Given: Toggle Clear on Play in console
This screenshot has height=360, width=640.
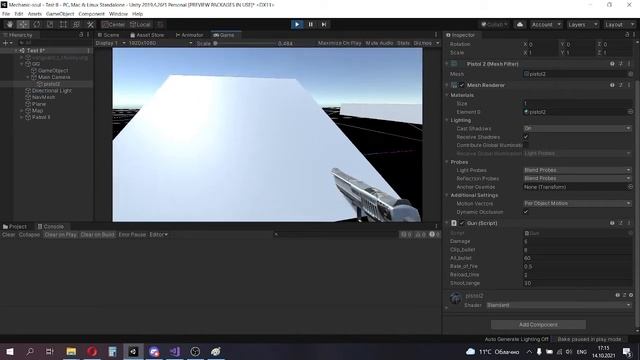Looking at the screenshot, I should click(x=60, y=234).
